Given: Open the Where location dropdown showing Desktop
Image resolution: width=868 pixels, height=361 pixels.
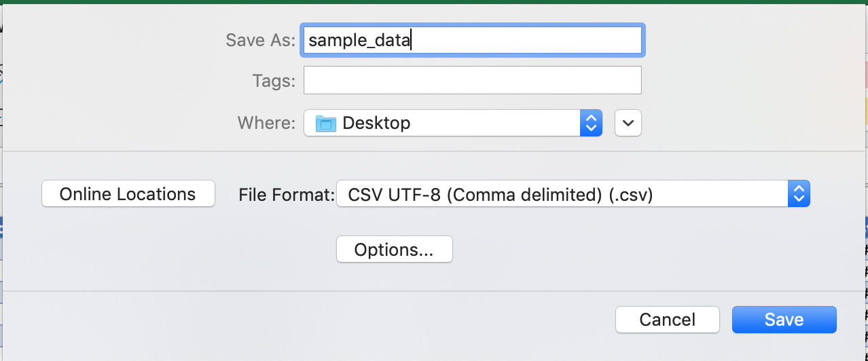Looking at the screenshot, I should 453,123.
